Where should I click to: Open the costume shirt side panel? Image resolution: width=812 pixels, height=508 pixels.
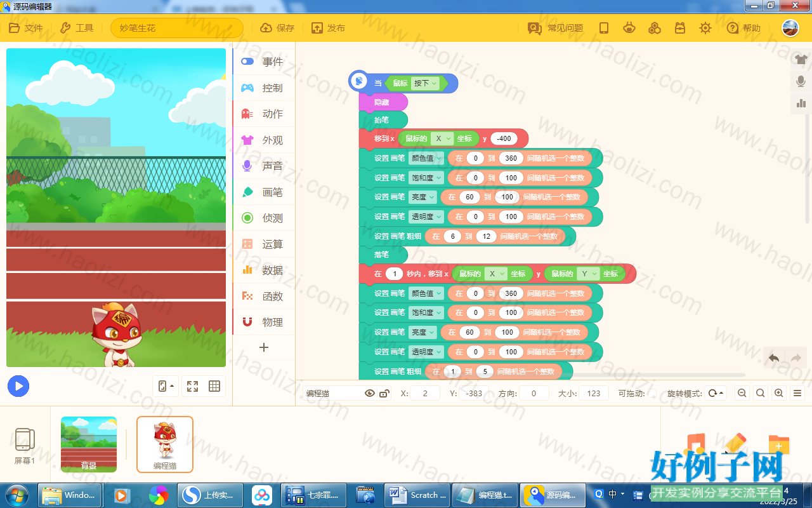[x=801, y=60]
